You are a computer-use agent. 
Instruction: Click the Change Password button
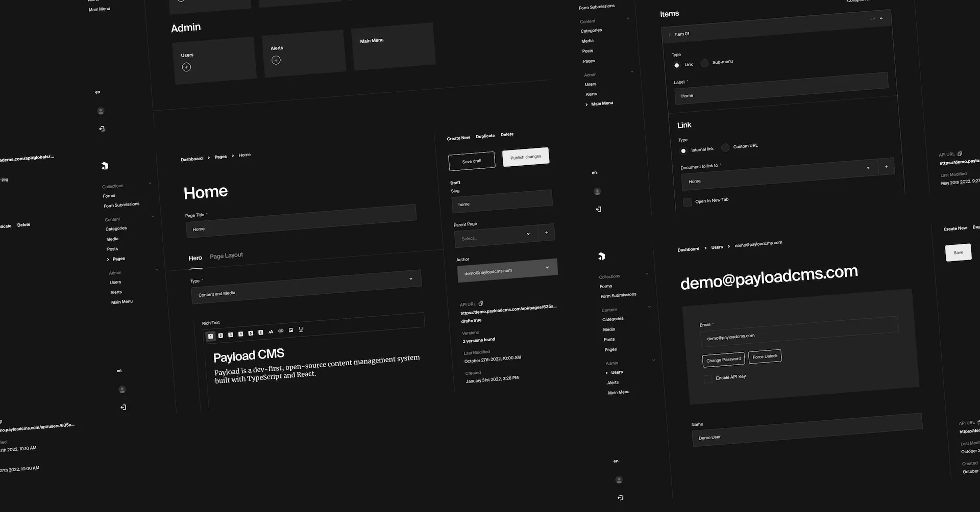click(723, 360)
